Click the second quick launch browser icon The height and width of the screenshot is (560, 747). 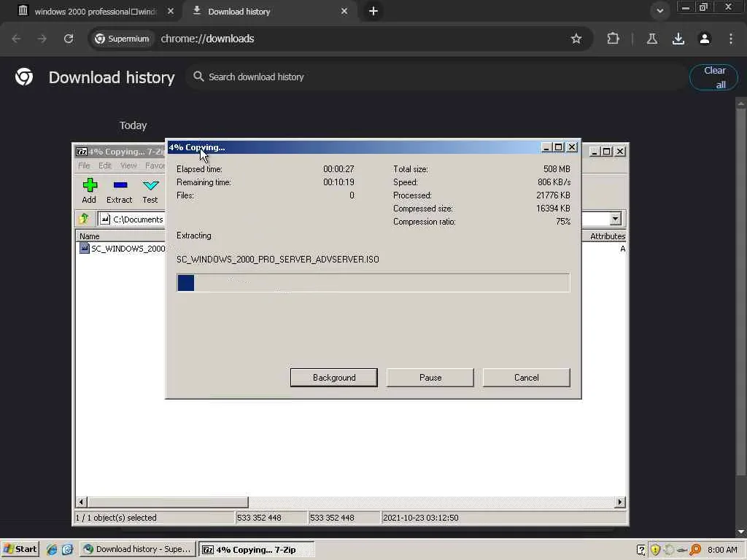point(67,550)
